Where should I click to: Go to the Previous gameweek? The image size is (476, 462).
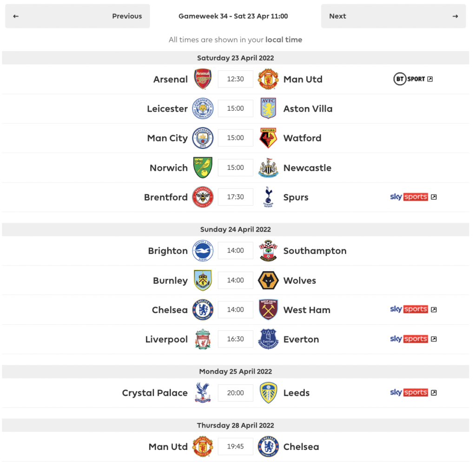point(77,16)
